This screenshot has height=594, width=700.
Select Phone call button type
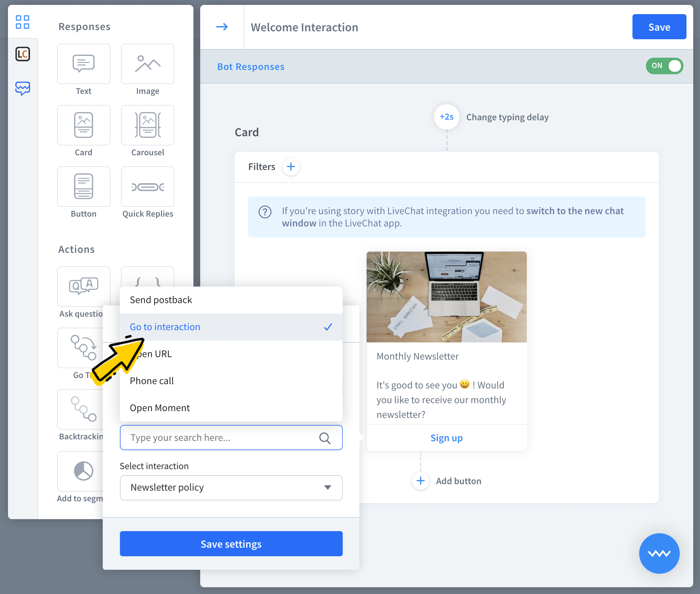tap(152, 381)
